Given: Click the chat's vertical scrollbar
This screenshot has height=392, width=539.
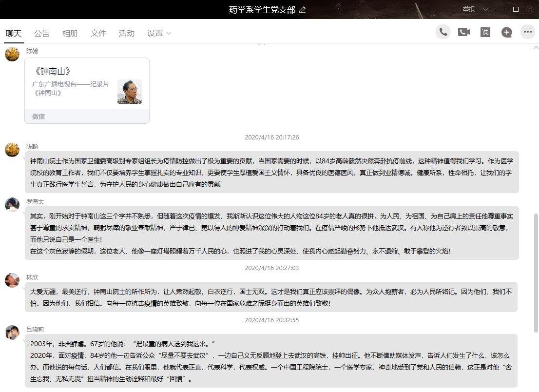Looking at the screenshot, I should tap(536, 272).
